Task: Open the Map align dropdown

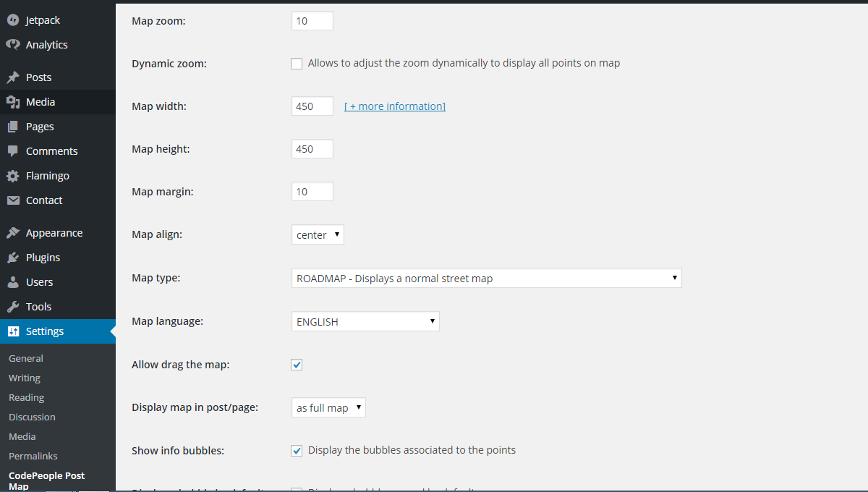Action: pyautogui.click(x=317, y=234)
